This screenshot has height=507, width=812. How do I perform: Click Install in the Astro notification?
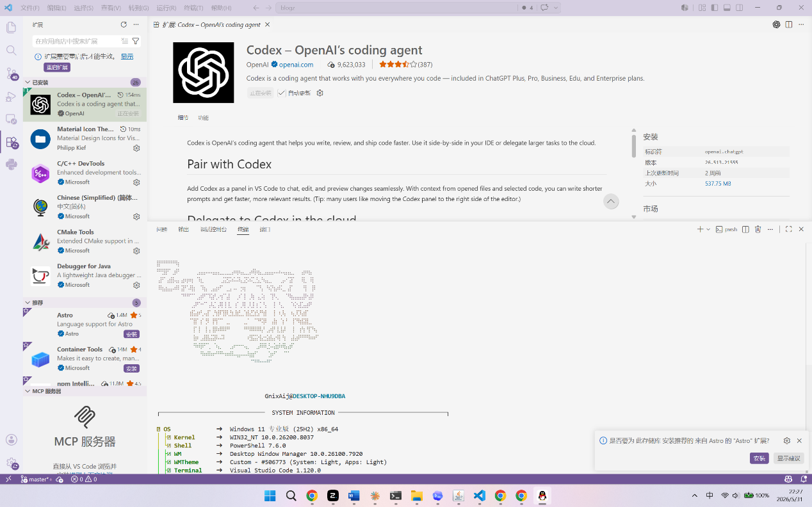(759, 458)
